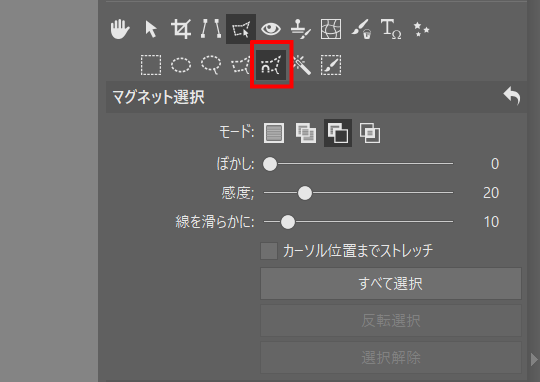The image size is (540, 382).
Task: Click the カーソル位置までストレッチ label text
Action: coord(358,251)
